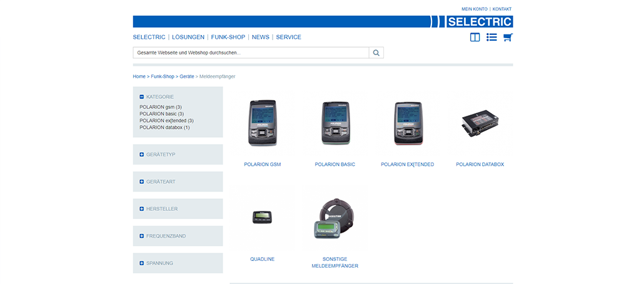Expand the Hersteller filter
The width and height of the screenshot is (644, 284).
point(142,209)
